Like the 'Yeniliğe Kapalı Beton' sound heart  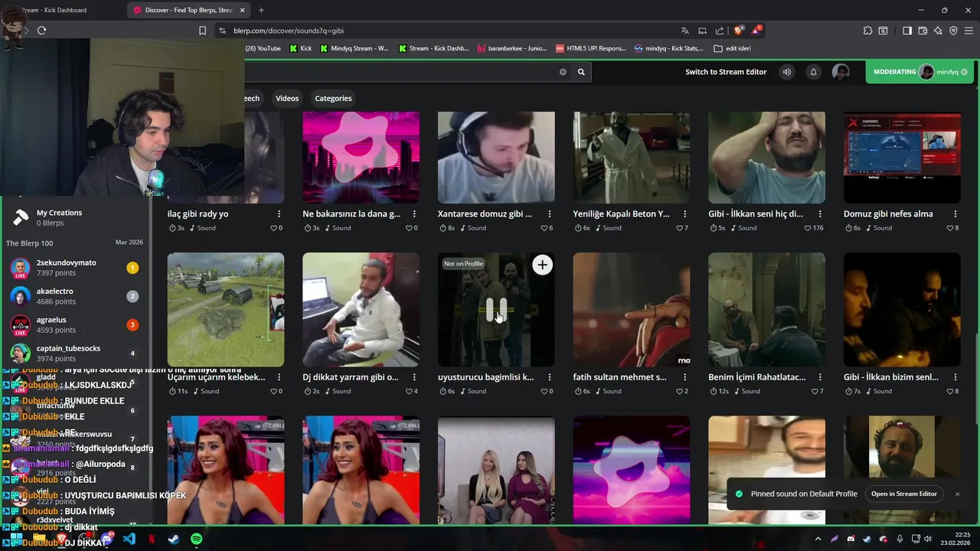tap(679, 228)
